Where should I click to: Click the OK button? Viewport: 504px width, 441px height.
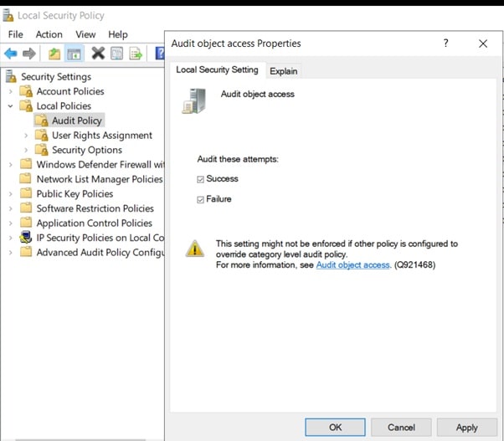tap(335, 427)
